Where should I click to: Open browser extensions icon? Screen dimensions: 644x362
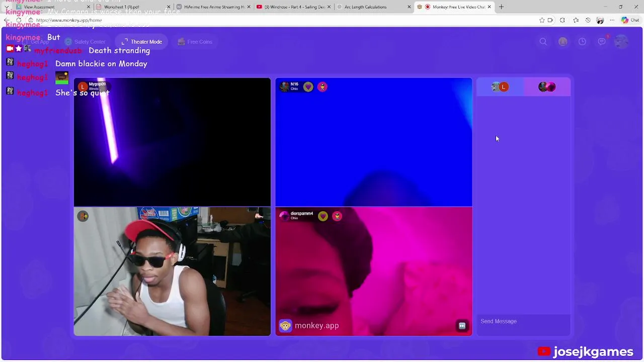click(562, 20)
